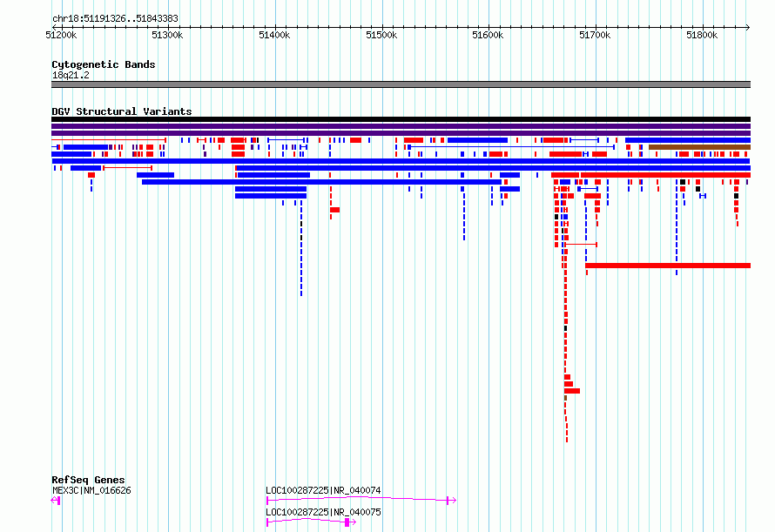Viewport: 775px width, 532px height.
Task: Click the MEX3C|NM_016626 gene label
Action: [x=91, y=490]
